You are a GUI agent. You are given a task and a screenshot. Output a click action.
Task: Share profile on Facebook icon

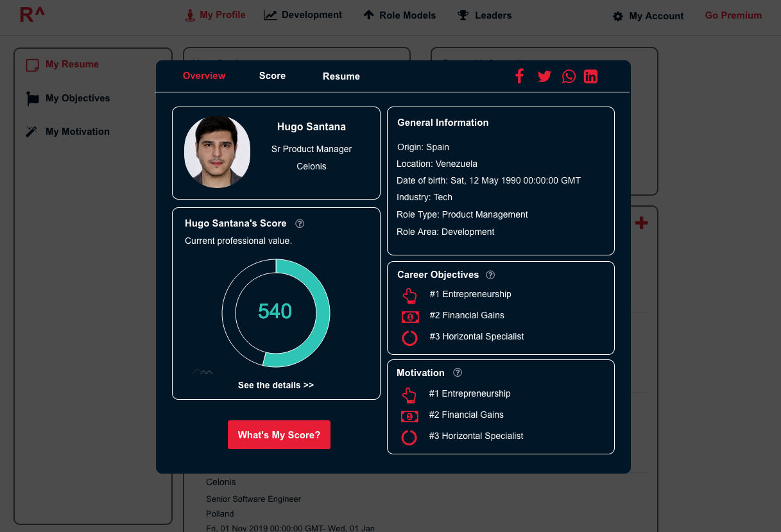519,76
